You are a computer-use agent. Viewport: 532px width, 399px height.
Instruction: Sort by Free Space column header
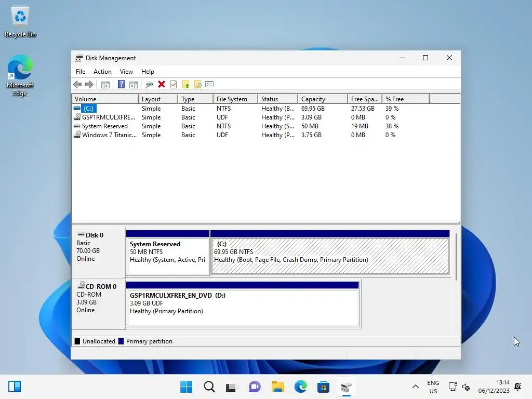365,99
